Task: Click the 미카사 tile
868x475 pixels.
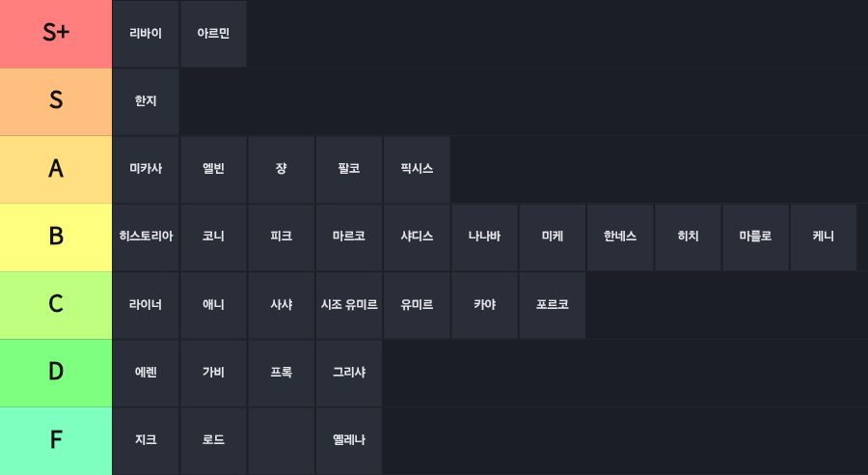Action: pyautogui.click(x=146, y=170)
